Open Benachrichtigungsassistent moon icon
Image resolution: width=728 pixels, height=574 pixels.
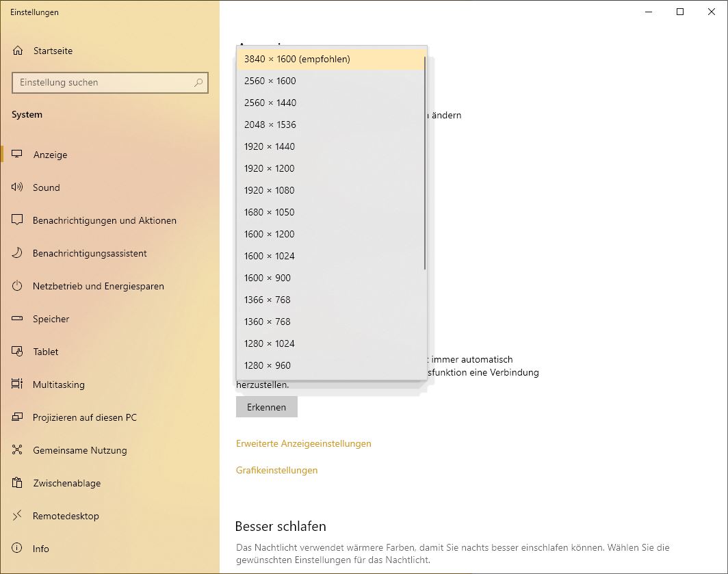(x=17, y=252)
